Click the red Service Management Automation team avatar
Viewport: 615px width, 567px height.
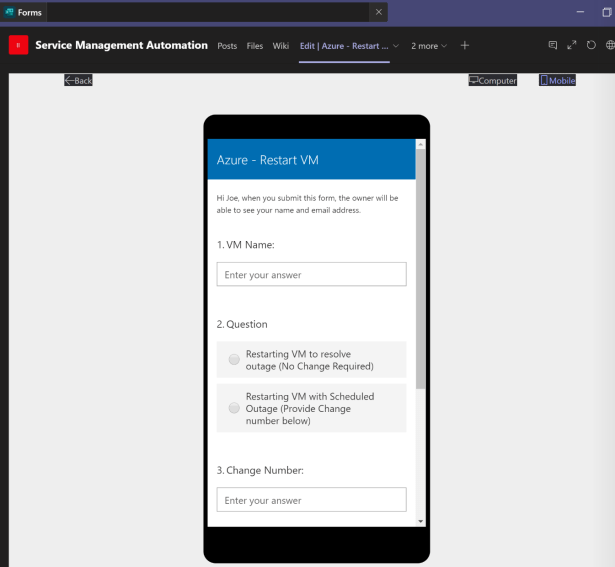click(18, 45)
